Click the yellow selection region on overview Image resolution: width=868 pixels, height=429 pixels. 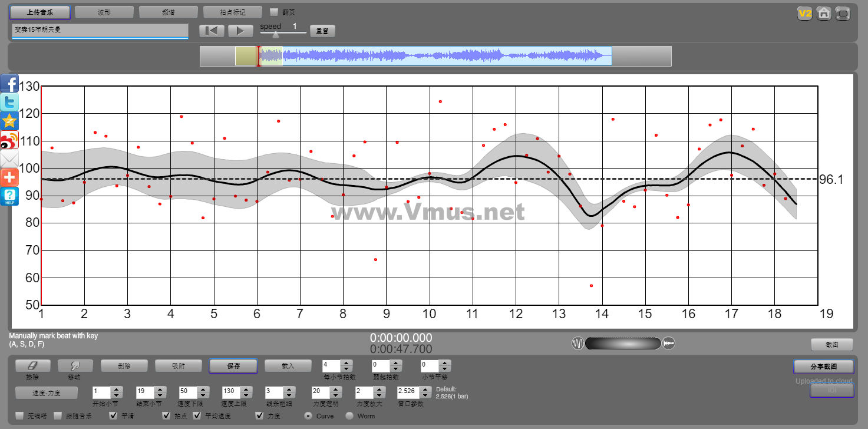tap(246, 56)
